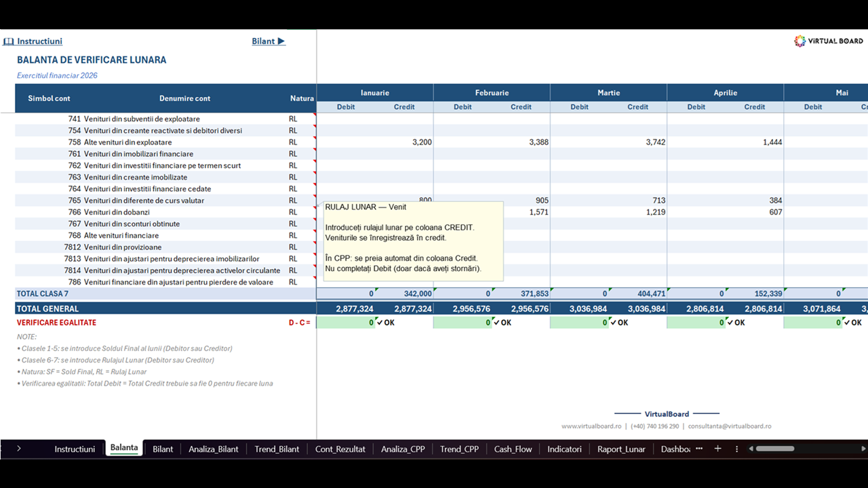Switch to the Indicatori sheet tab
This screenshot has height=488, width=868.
point(564,449)
